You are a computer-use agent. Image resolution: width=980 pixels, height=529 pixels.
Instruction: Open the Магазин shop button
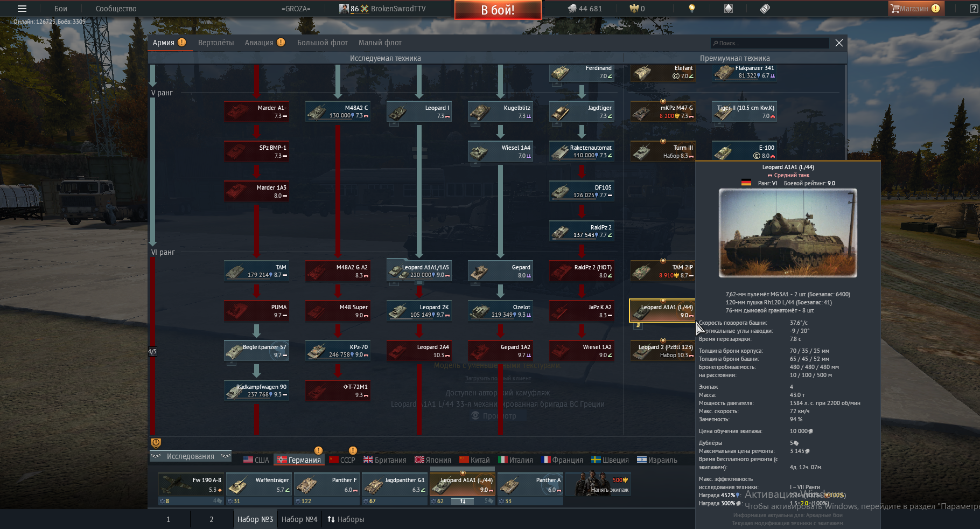click(915, 9)
